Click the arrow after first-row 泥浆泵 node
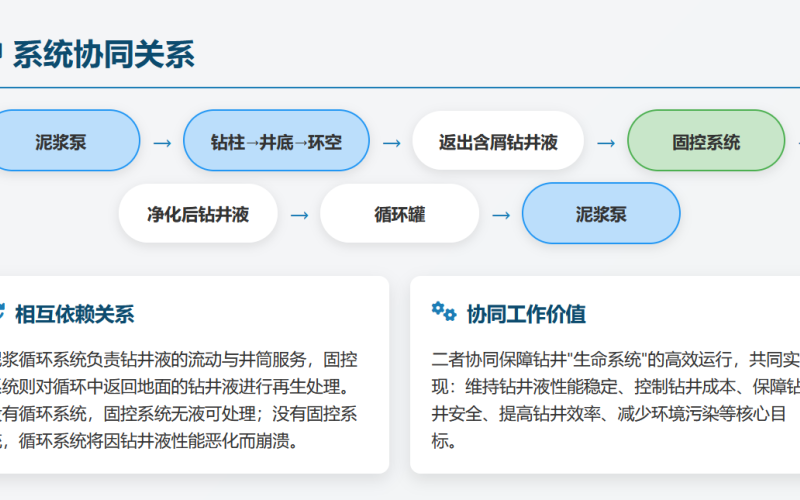 pyautogui.click(x=162, y=143)
